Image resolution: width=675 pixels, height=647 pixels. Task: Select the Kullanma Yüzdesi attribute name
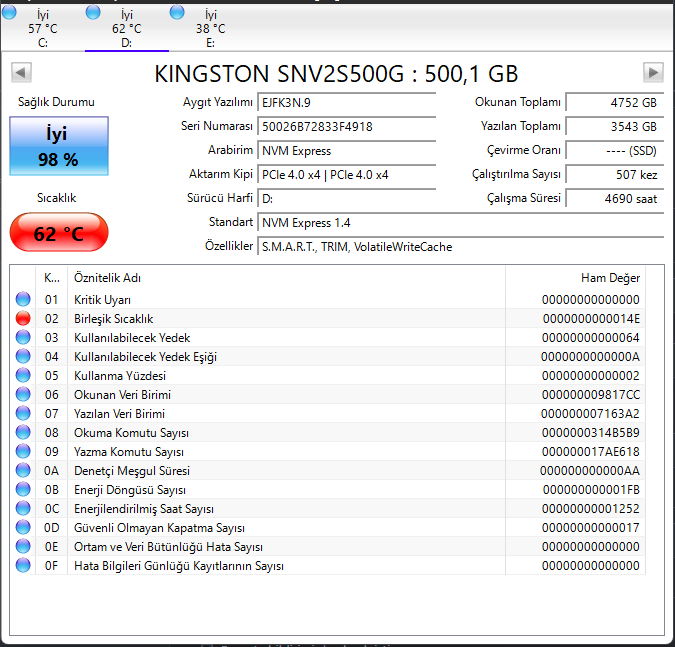click(x=120, y=376)
